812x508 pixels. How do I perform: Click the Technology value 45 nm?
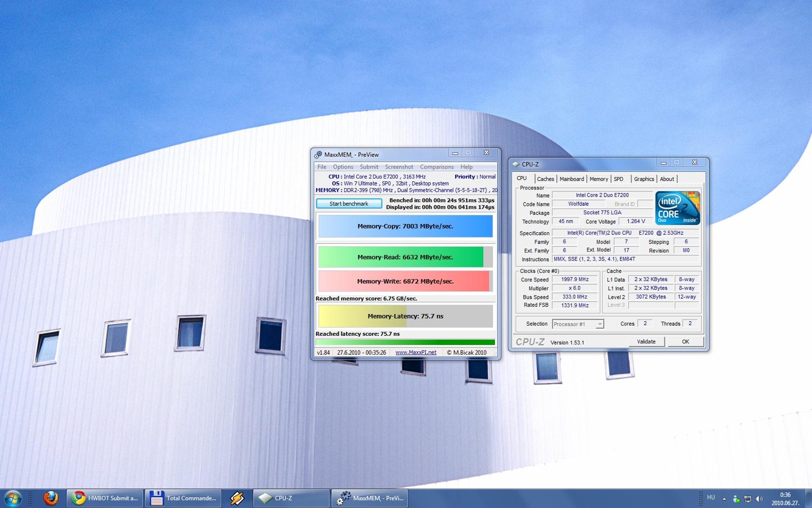point(565,221)
